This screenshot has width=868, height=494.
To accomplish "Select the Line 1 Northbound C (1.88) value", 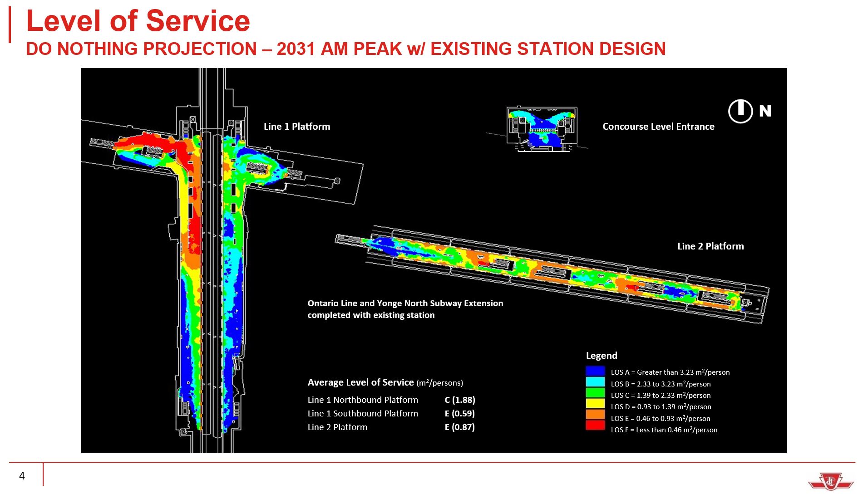I will (459, 400).
